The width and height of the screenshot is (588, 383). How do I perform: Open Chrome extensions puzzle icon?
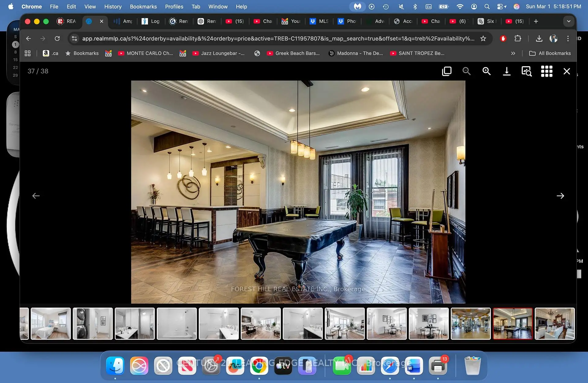click(x=518, y=38)
